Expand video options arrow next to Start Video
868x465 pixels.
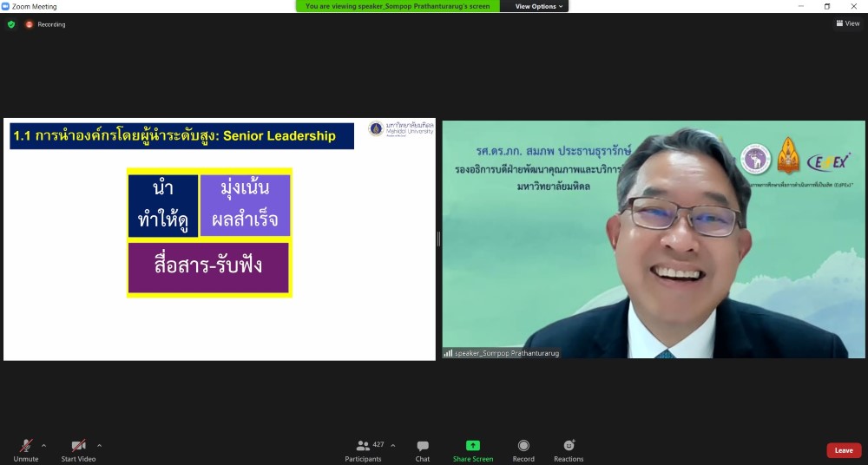(99, 445)
